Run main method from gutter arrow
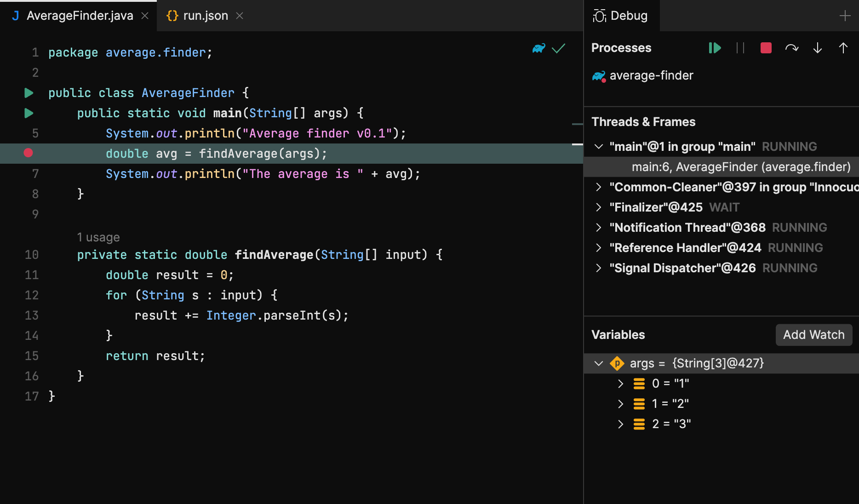 [x=29, y=113]
